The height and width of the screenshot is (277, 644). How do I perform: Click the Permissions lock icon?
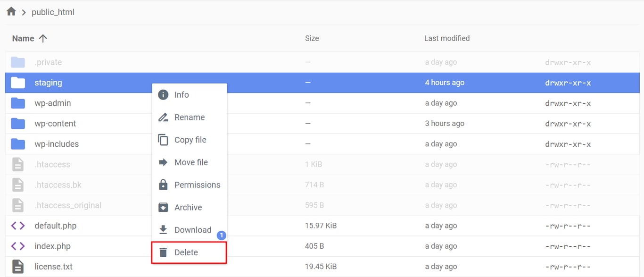point(163,185)
